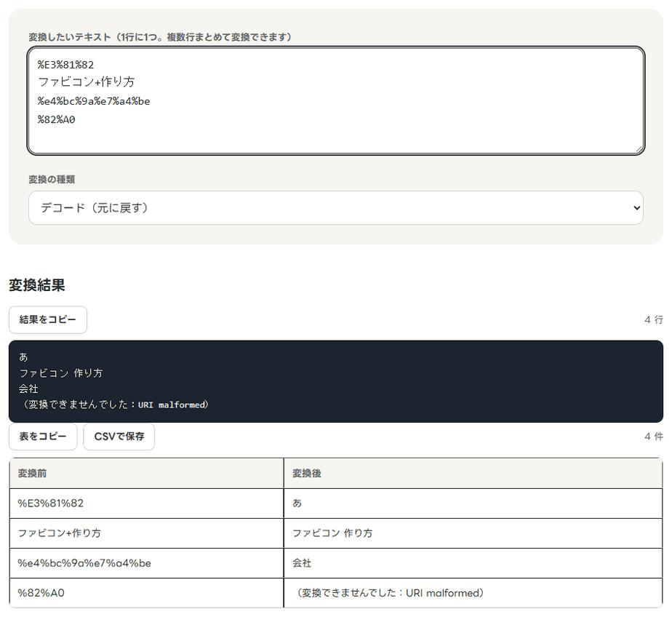Image resolution: width=672 pixels, height=617 pixels.
Task: Click the 変換前 column header
Action: (146, 474)
